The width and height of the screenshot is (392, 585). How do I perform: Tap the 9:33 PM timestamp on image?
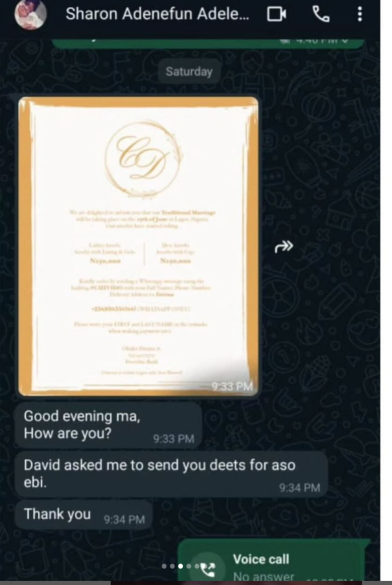[x=232, y=386]
